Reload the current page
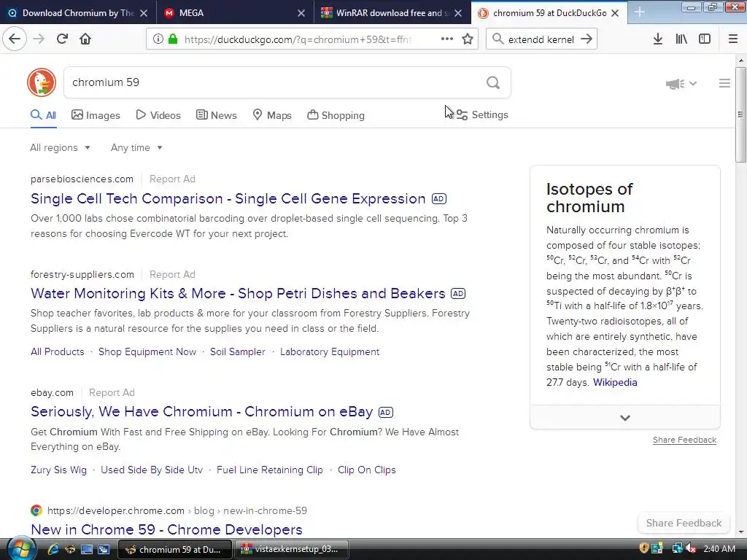This screenshot has width=747, height=560. 62,39
